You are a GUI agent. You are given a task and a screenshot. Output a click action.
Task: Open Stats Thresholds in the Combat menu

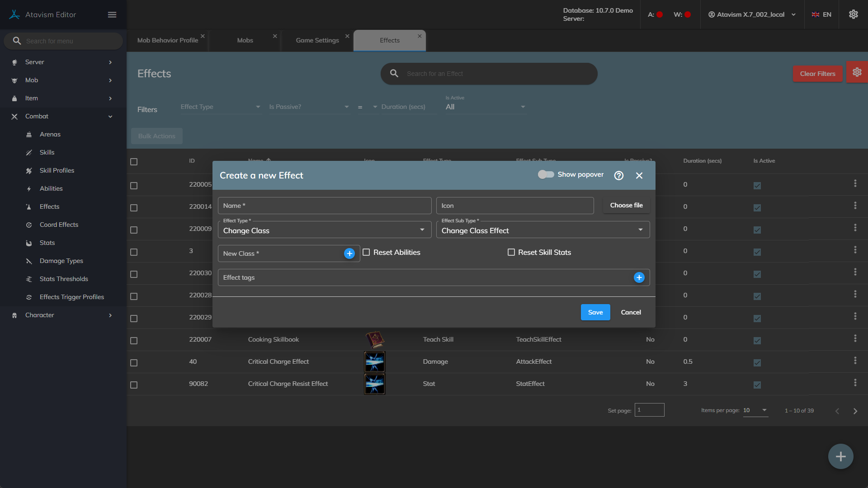(64, 279)
